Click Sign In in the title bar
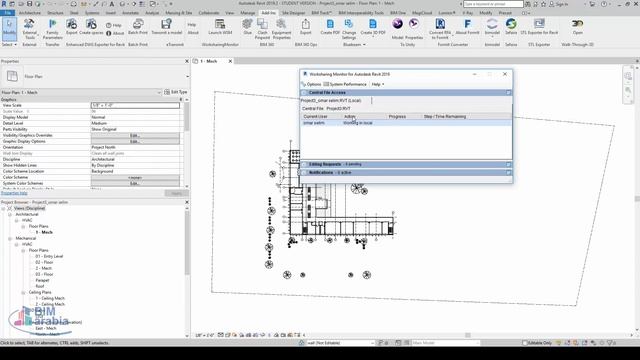The width and height of the screenshot is (640, 360). [x=559, y=4]
